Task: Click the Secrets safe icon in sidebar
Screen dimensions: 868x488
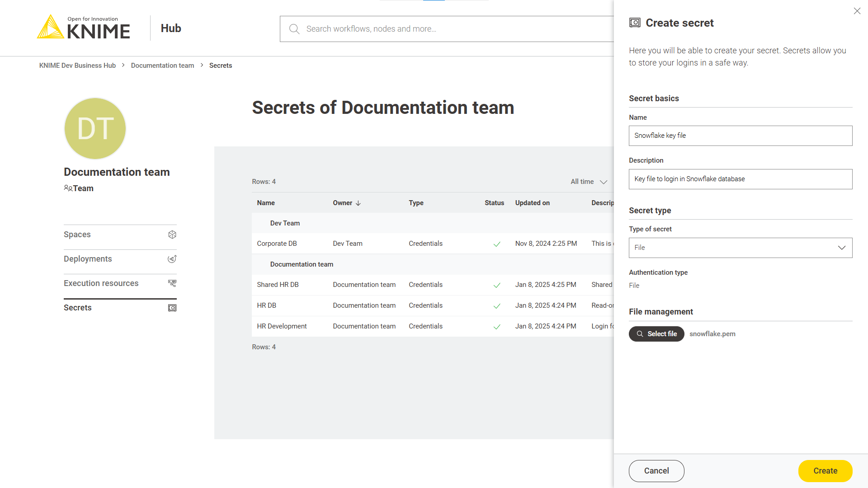Action: [172, 308]
